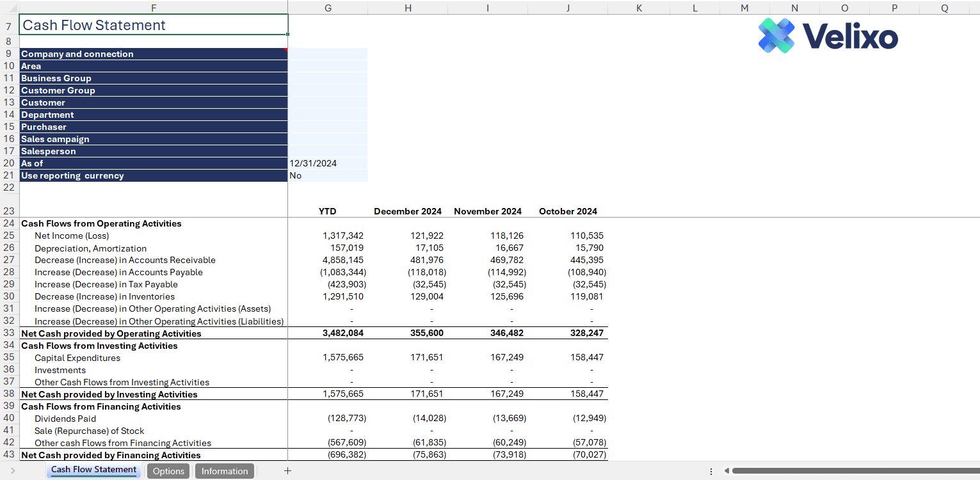Click the Velixo logo image
Screen dimensions: 980x480
pyautogui.click(x=828, y=36)
